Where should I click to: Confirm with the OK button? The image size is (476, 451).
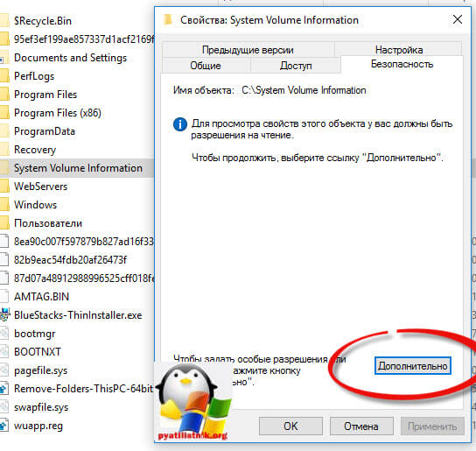[290, 426]
